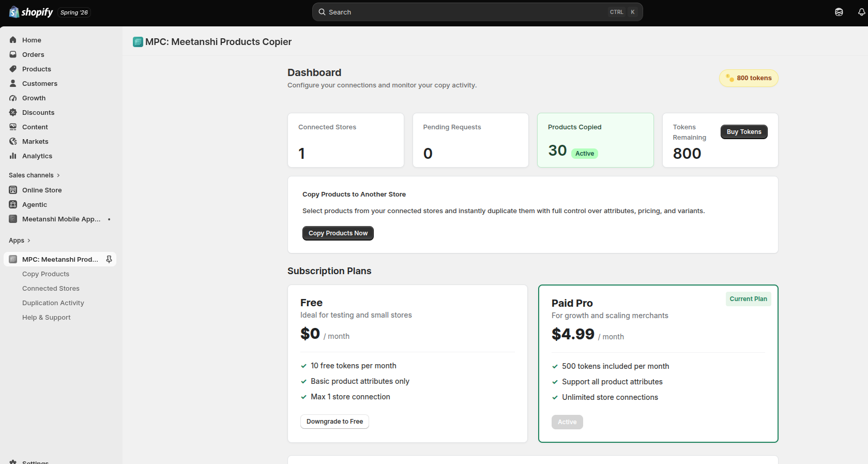Click the MPC app logo in page header
This screenshot has height=464, width=868.
point(138,42)
